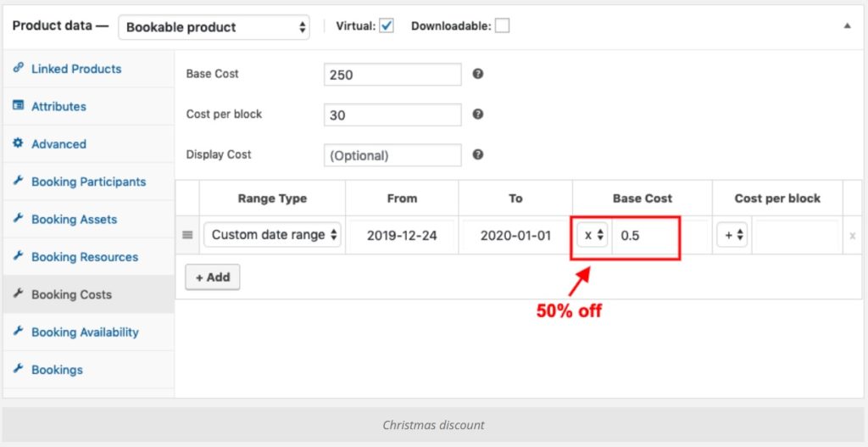Viewport: 868px width, 447px height.
Task: Click the Booking Assets wrench icon
Action: pyautogui.click(x=19, y=218)
